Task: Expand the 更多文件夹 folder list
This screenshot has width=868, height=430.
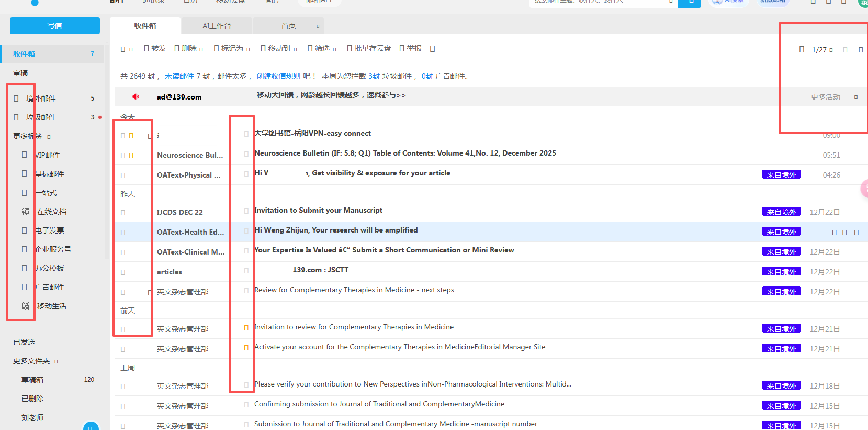Action: pos(36,361)
